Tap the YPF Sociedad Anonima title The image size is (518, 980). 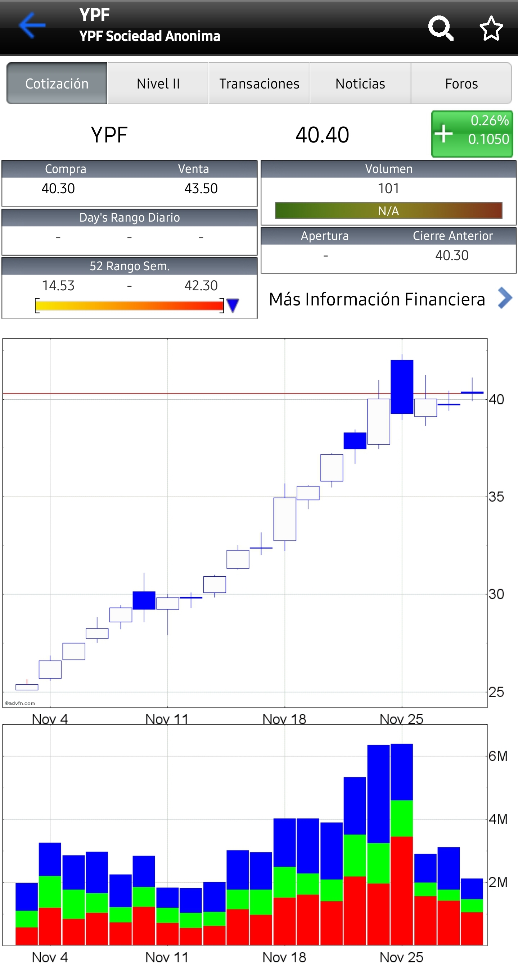click(150, 36)
